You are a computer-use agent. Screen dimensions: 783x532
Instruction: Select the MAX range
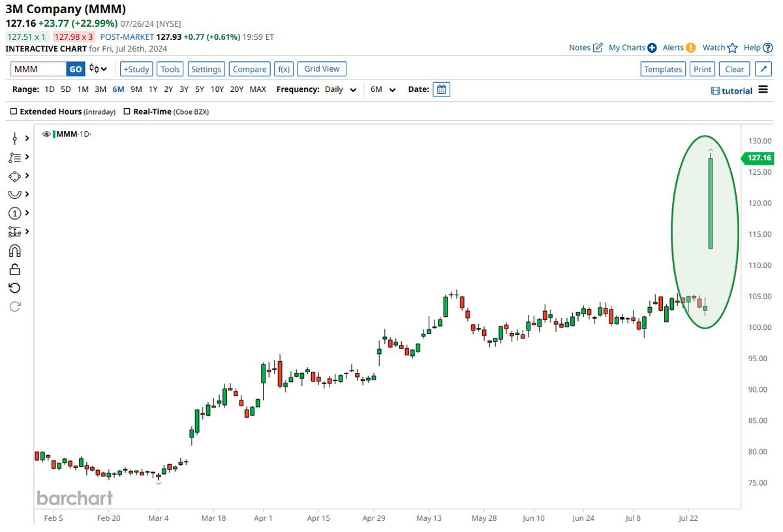258,89
